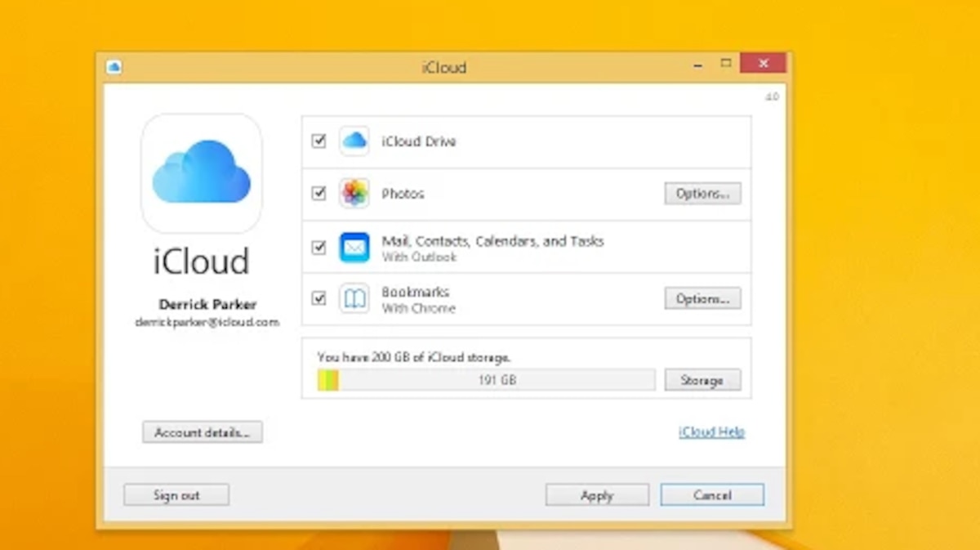Click the 'With Chrome' subtitle

(419, 308)
